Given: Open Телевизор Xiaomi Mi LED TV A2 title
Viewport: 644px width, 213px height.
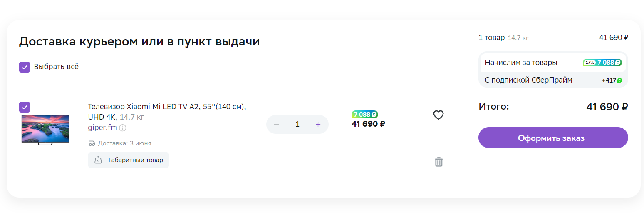Looking at the screenshot, I should (166, 107).
